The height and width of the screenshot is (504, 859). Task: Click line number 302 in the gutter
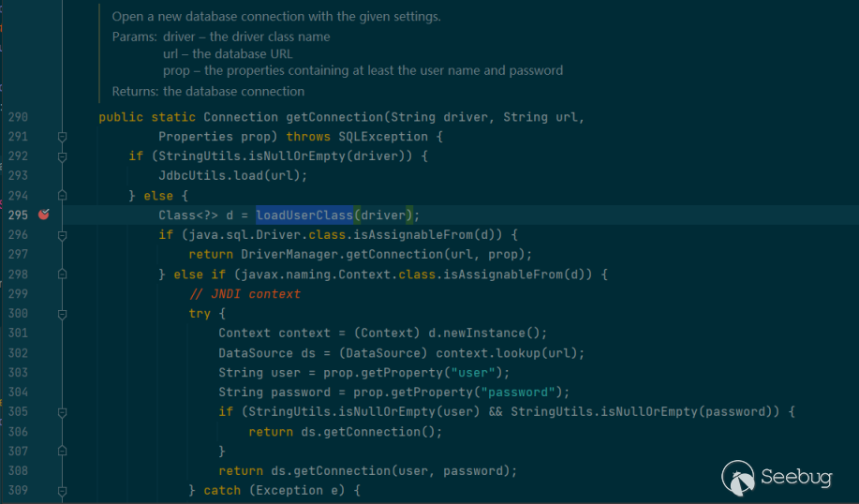pyautogui.click(x=18, y=353)
